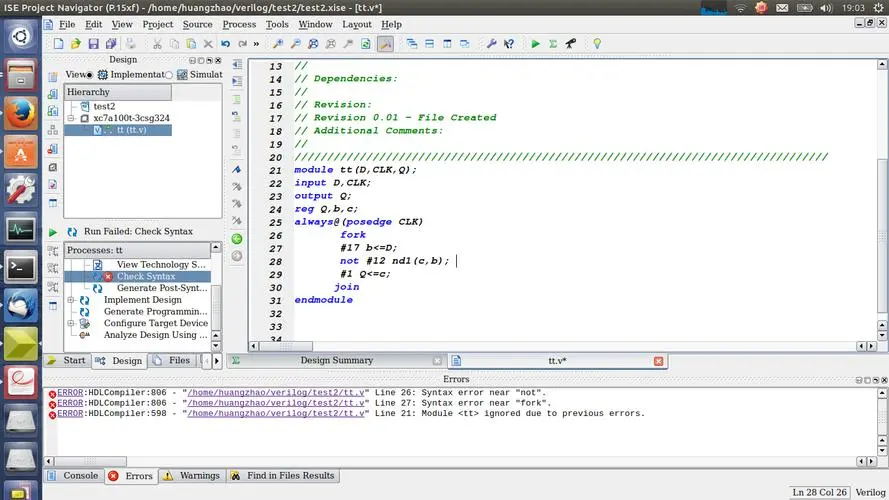Click the light bulb tips icon
The image size is (889, 500).
[597, 44]
